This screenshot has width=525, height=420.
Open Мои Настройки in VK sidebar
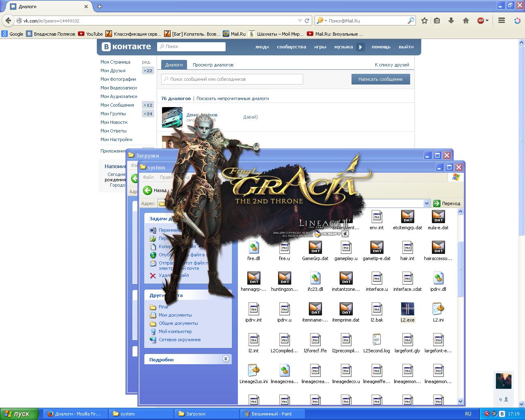point(116,139)
